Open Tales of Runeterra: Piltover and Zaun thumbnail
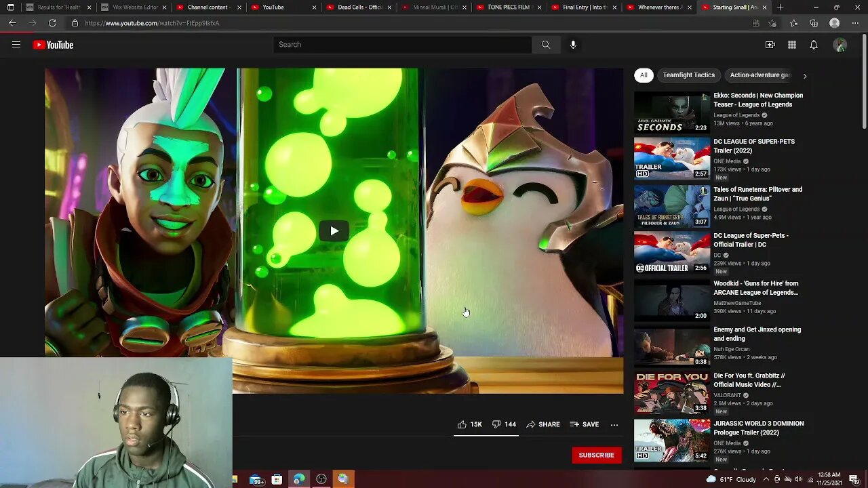The height and width of the screenshot is (488, 868). pos(672,206)
